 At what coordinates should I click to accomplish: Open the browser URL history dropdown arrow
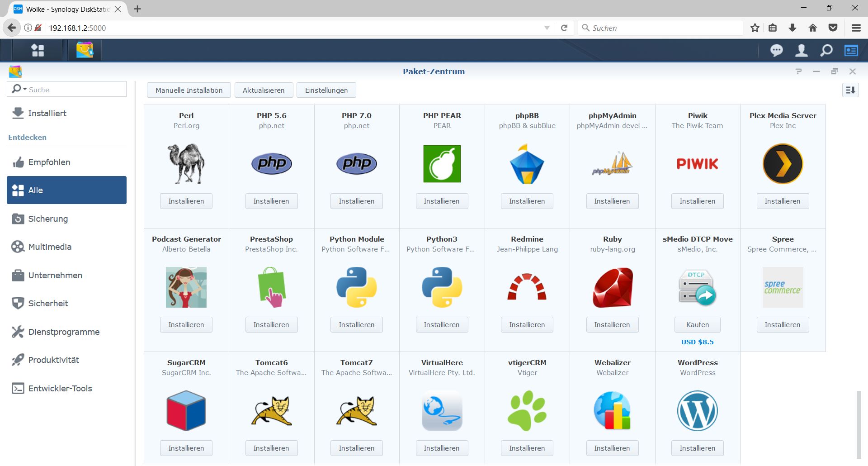547,28
